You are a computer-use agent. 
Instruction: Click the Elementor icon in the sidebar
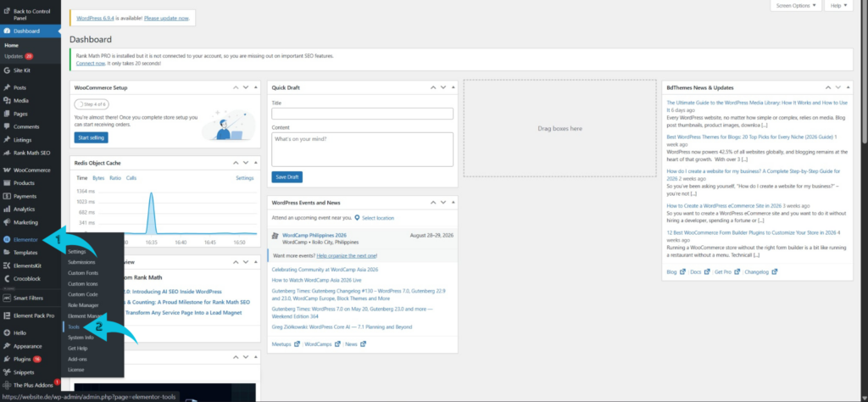click(7, 240)
